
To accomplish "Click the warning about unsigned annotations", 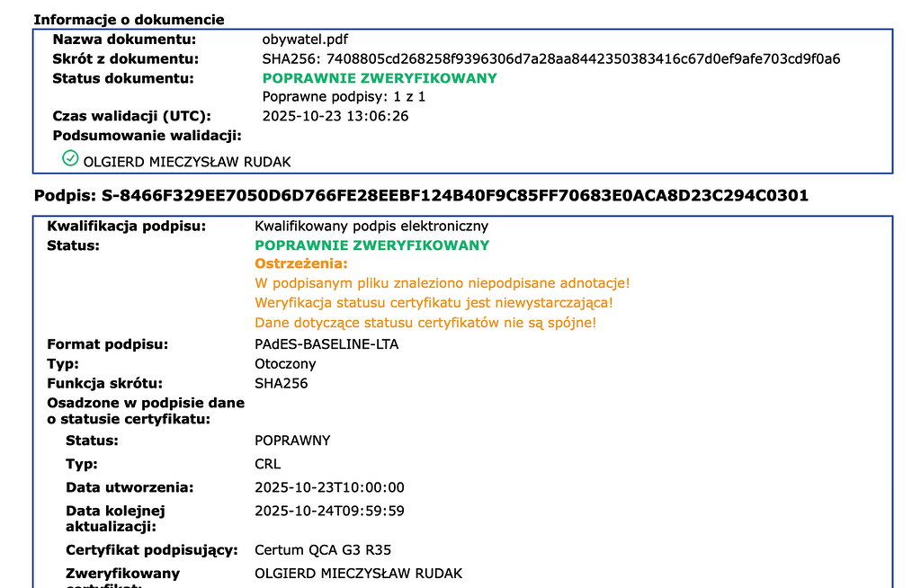I will coord(443,283).
